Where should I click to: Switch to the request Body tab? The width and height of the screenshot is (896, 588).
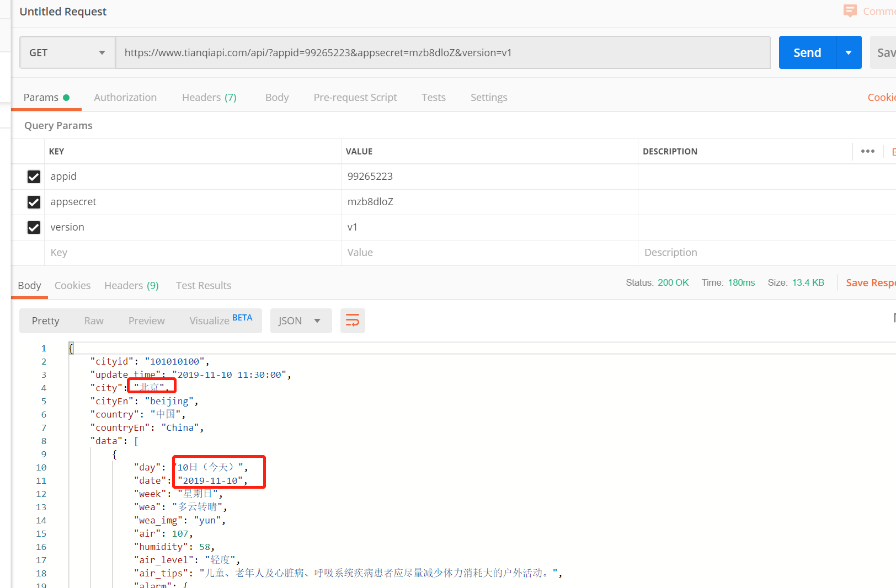tap(277, 97)
